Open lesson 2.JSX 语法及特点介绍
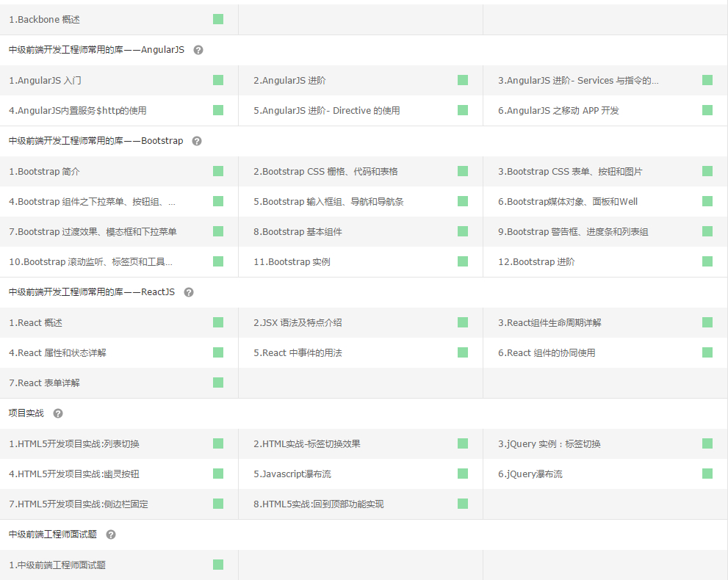Image resolution: width=728 pixels, height=580 pixels. [298, 323]
